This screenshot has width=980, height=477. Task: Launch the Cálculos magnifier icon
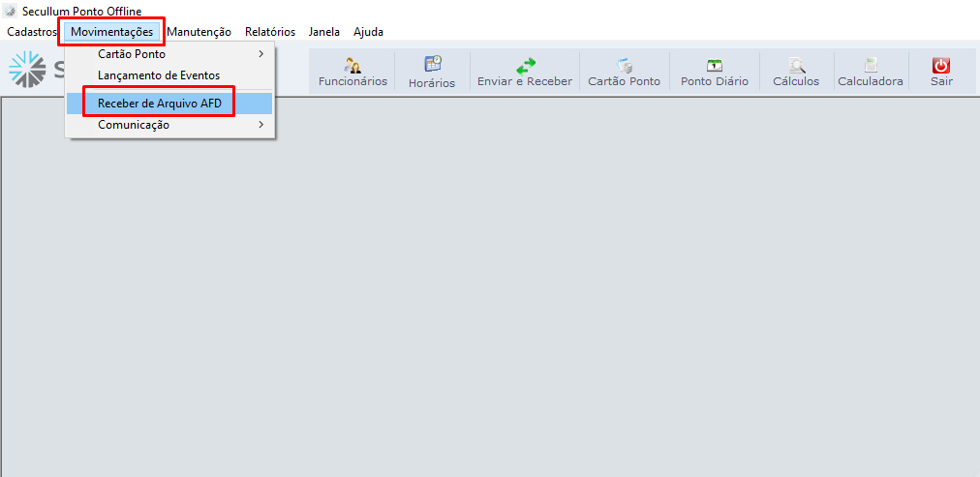tap(796, 66)
